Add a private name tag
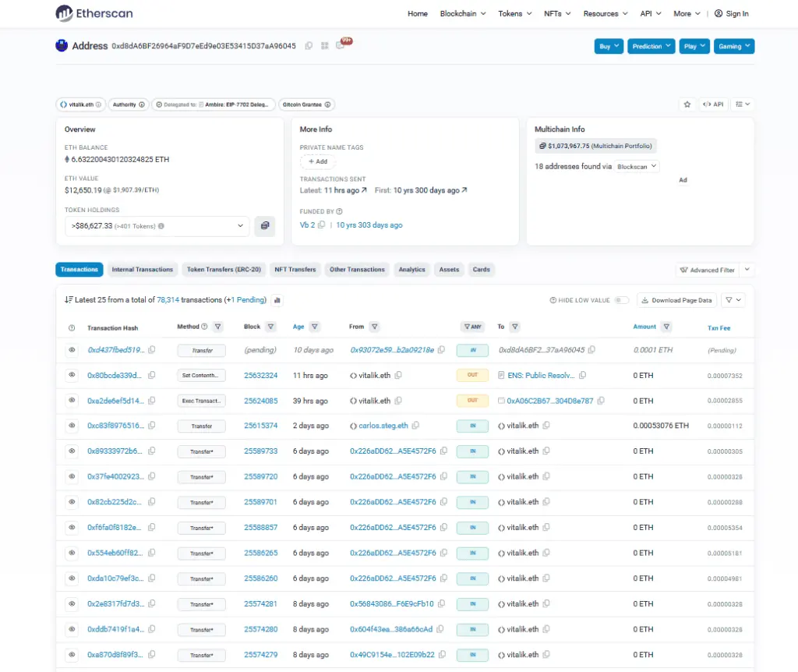The image size is (798, 672). click(318, 161)
